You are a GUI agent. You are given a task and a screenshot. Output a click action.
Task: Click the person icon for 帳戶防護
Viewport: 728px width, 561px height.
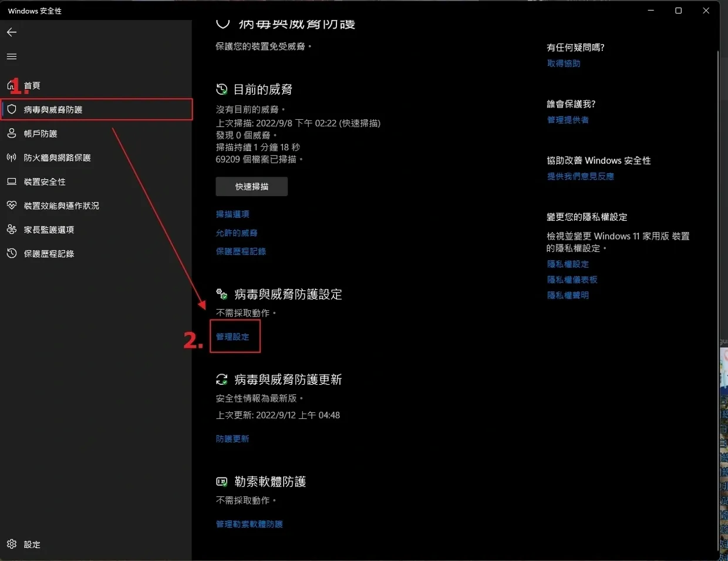click(12, 133)
